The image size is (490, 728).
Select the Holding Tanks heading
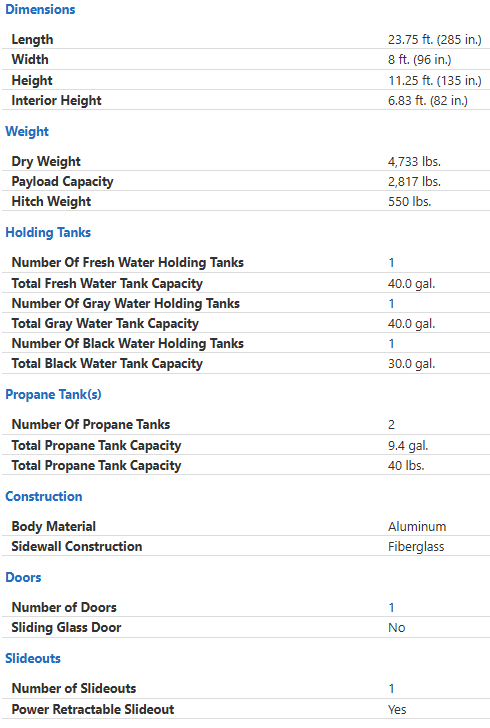tap(48, 232)
